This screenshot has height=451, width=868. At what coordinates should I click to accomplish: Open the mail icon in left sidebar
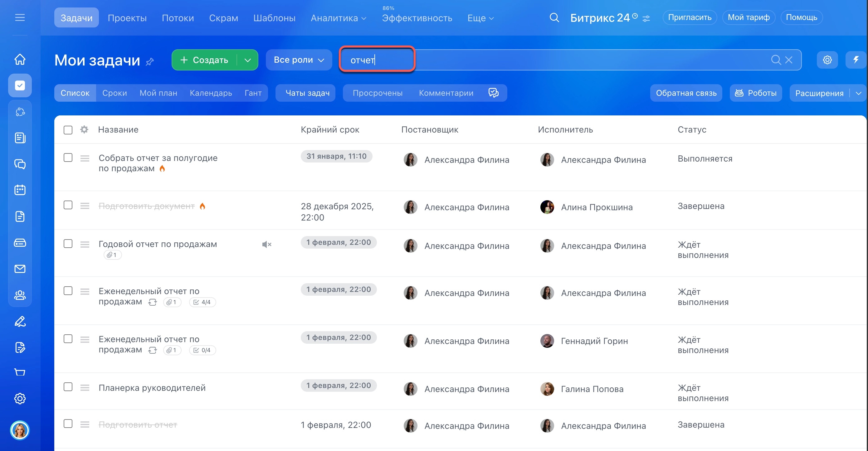[20, 269]
